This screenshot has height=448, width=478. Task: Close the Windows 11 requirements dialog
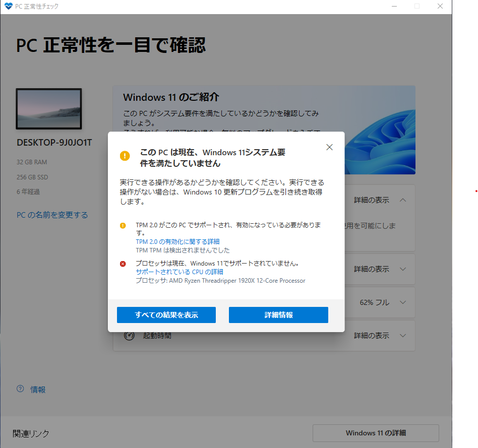click(x=329, y=147)
